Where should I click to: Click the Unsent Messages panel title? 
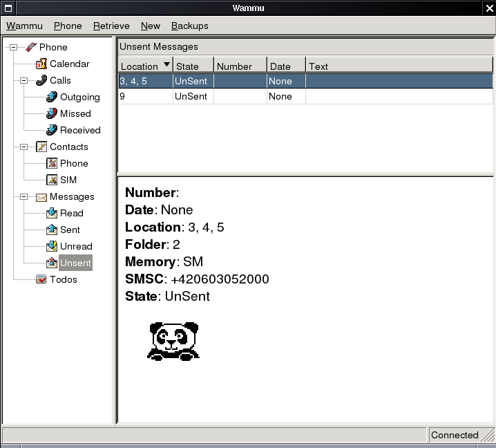point(159,46)
